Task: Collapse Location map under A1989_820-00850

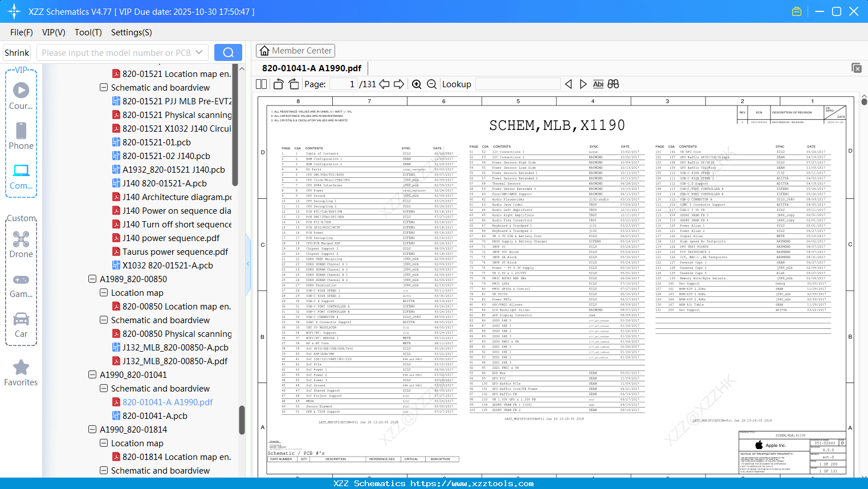Action: [x=104, y=293]
